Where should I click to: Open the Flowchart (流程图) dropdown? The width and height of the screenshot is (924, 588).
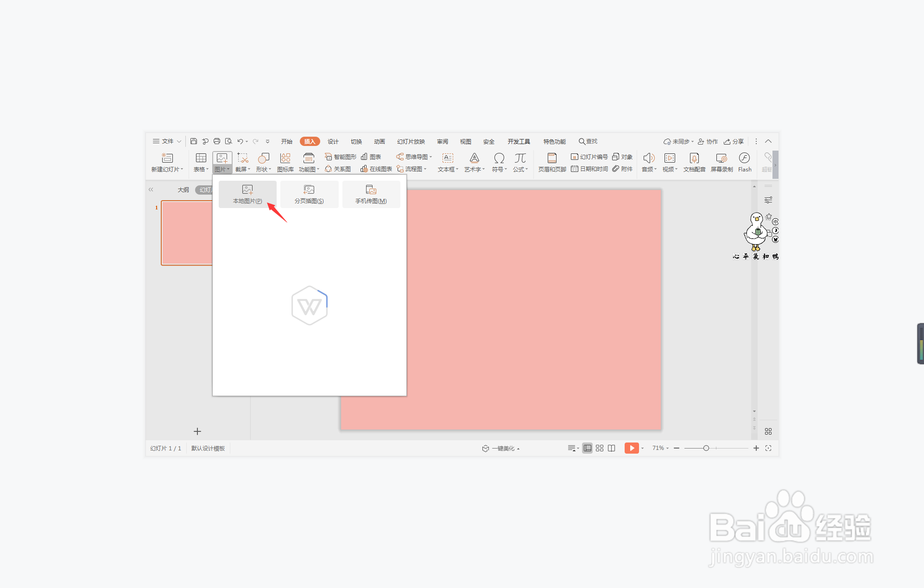pyautogui.click(x=411, y=169)
